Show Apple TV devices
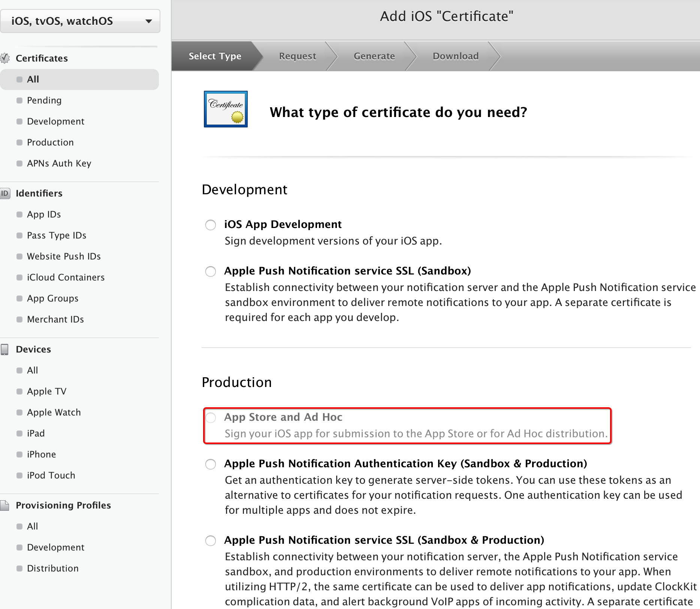Viewport: 700px width, 609px height. (x=46, y=391)
